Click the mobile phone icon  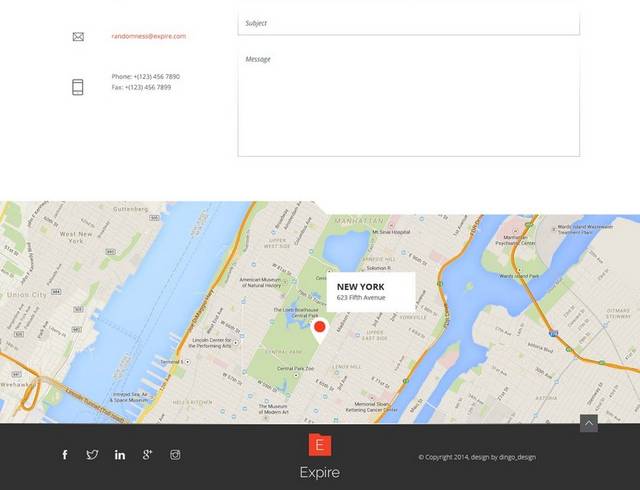click(78, 87)
